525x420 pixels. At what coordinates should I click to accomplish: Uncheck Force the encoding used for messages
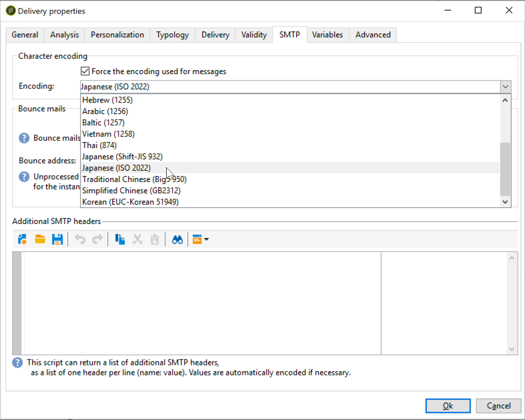click(x=85, y=71)
